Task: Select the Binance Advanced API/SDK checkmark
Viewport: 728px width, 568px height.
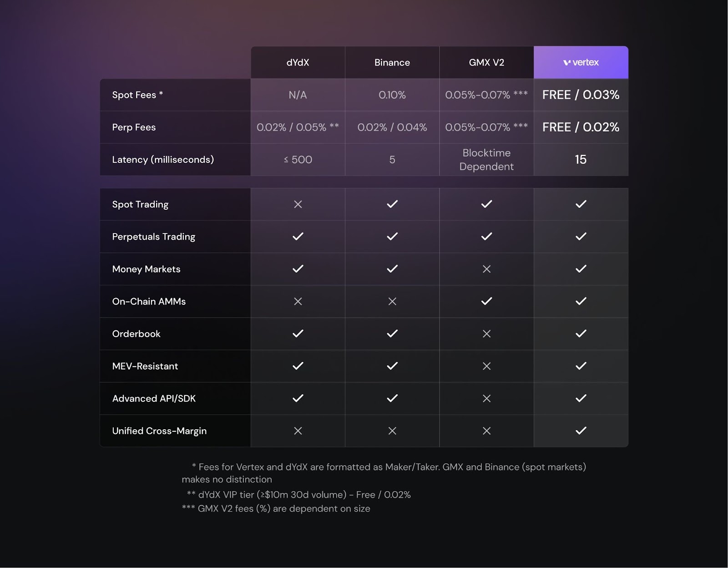Action: (392, 398)
